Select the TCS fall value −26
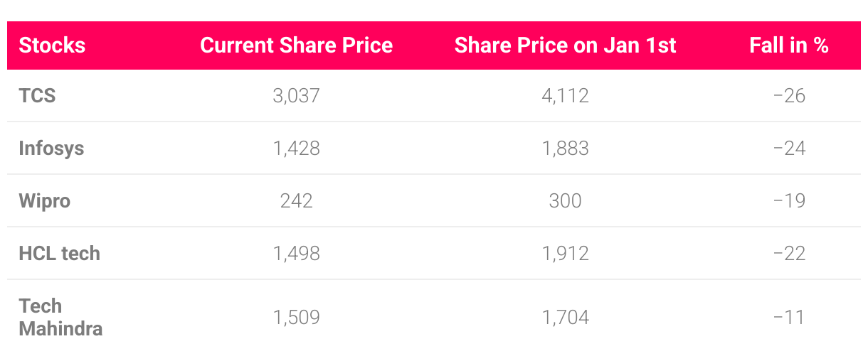 coord(789,96)
